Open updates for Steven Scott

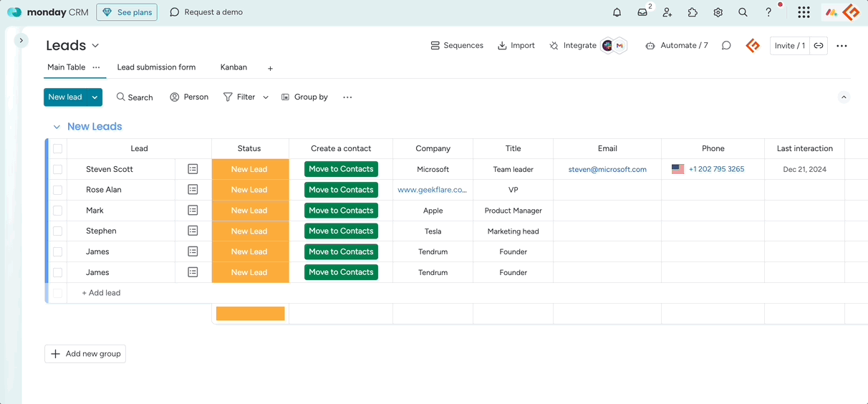pyautogui.click(x=193, y=169)
